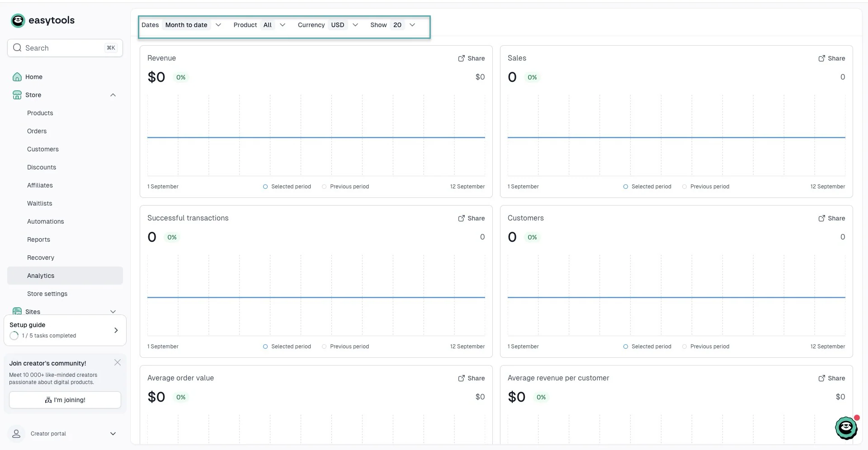Select Analytics in Store menu
This screenshot has width=868, height=450.
(x=65, y=276)
